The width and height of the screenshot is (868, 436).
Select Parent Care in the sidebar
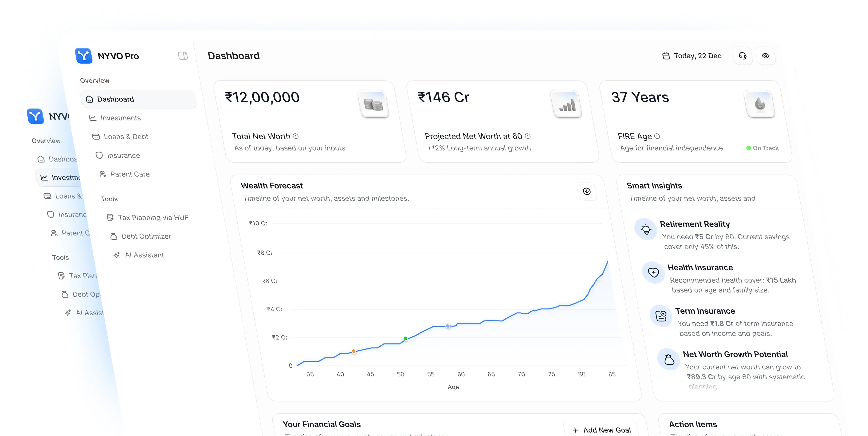click(130, 174)
